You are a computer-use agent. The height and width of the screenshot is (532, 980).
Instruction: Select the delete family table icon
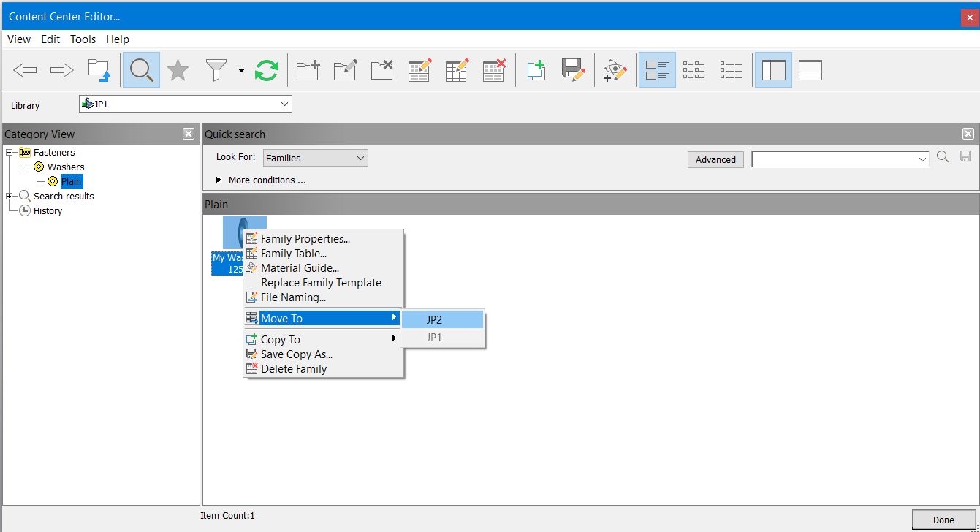pyautogui.click(x=493, y=69)
